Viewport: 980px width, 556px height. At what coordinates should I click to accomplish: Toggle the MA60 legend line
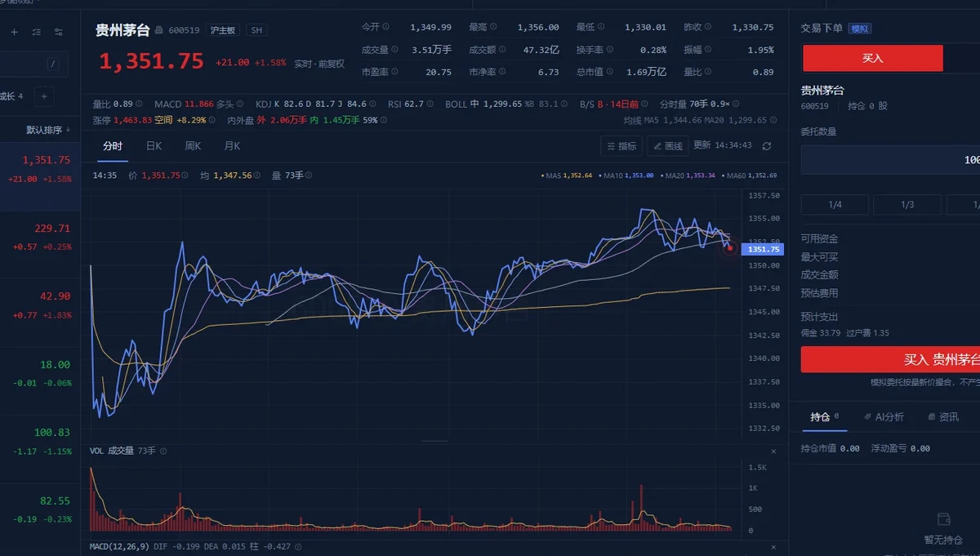tap(750, 176)
